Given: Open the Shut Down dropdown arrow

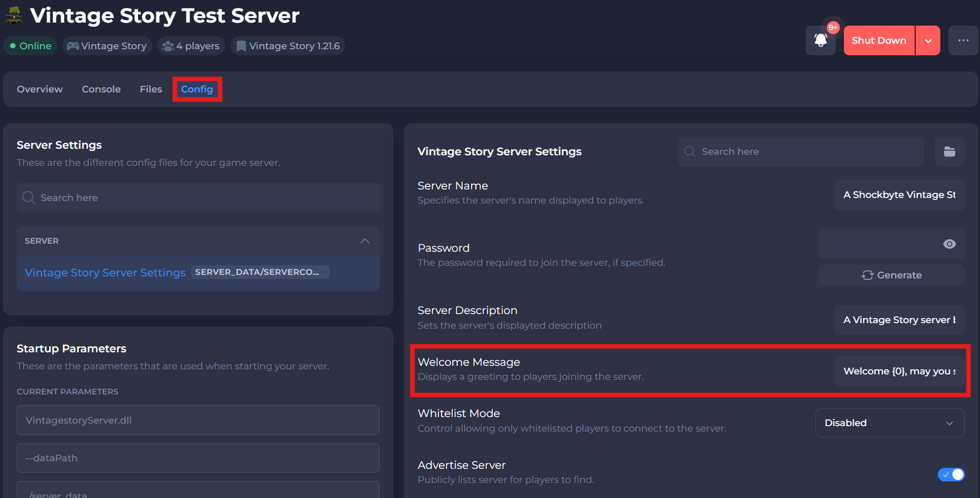Looking at the screenshot, I should pos(928,40).
